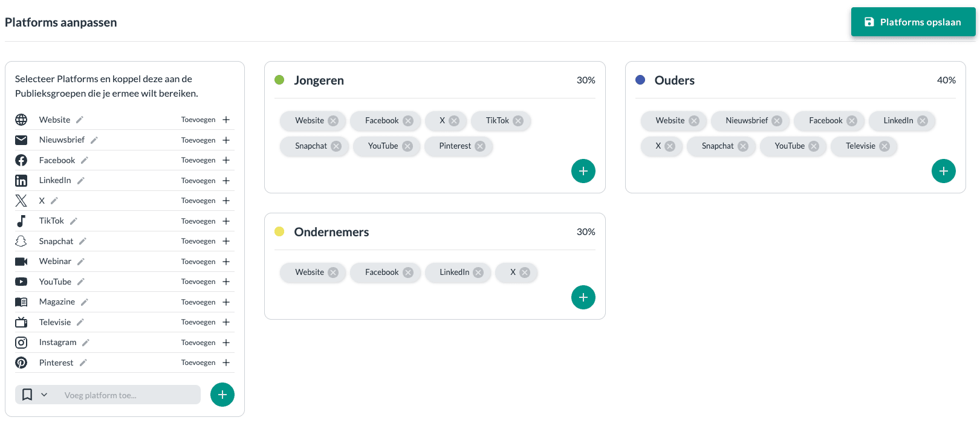Click the Snapchat ghost icon in list
Screen dimensions: 980x423
(21, 241)
